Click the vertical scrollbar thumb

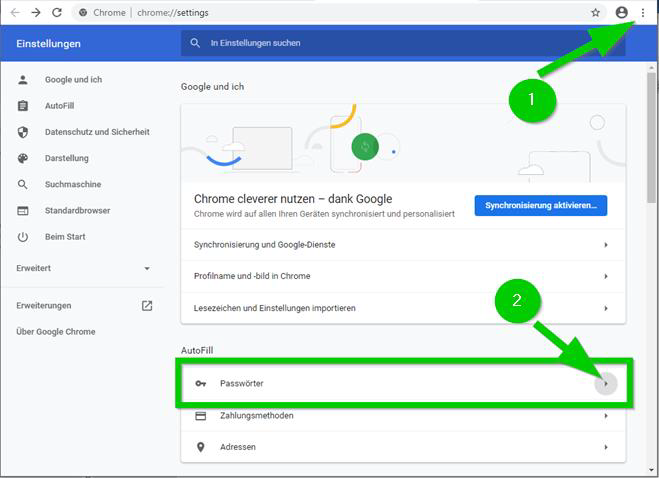(651, 138)
